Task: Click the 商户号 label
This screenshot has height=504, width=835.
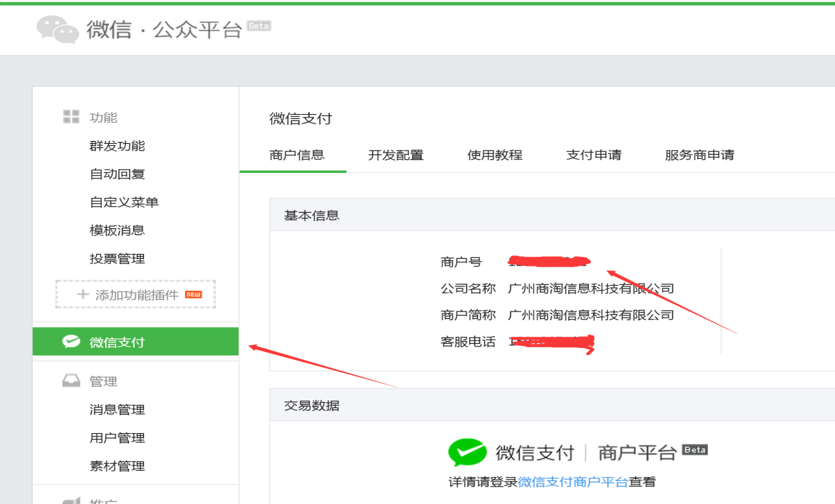Action: point(461,262)
